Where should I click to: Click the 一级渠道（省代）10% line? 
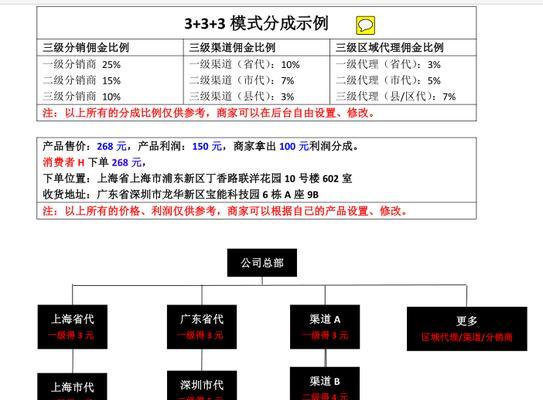click(244, 64)
